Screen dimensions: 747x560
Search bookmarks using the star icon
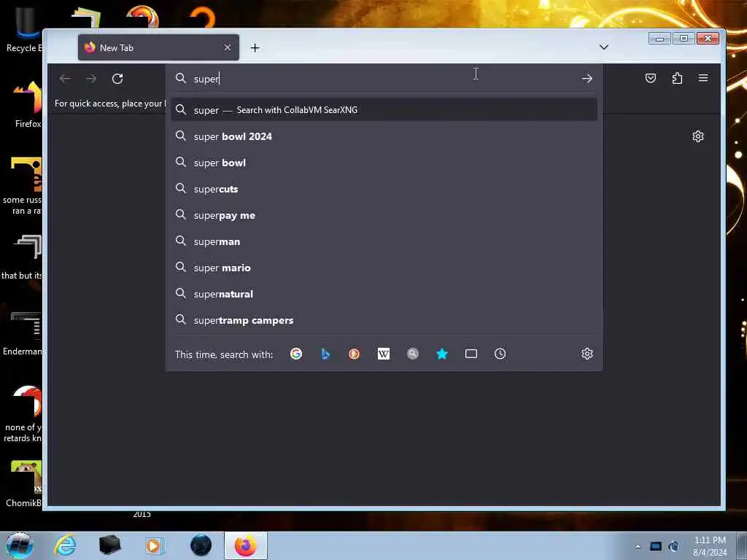click(441, 354)
